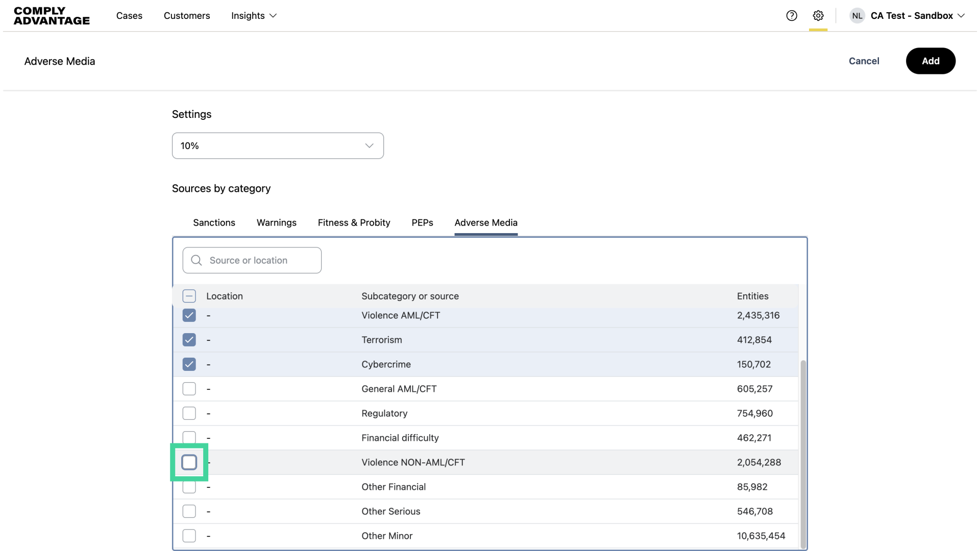Enable the Other Minor checkbox

point(189,535)
